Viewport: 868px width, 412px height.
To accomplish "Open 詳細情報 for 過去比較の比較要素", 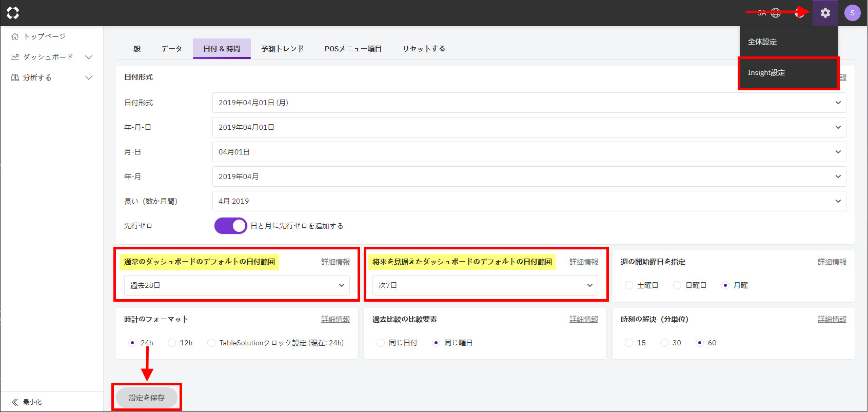I will [584, 319].
